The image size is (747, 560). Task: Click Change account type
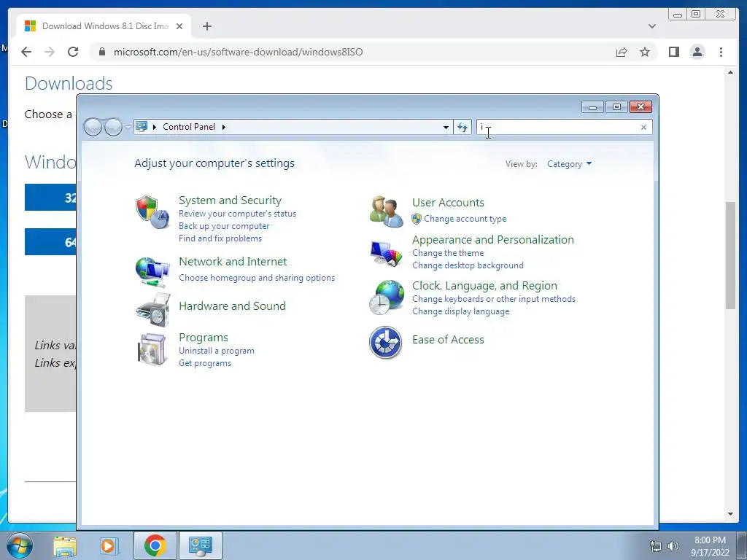coord(465,219)
